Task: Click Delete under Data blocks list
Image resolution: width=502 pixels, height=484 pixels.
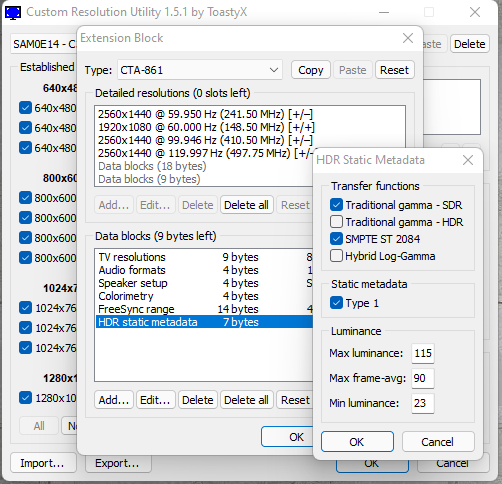Action: tap(198, 400)
